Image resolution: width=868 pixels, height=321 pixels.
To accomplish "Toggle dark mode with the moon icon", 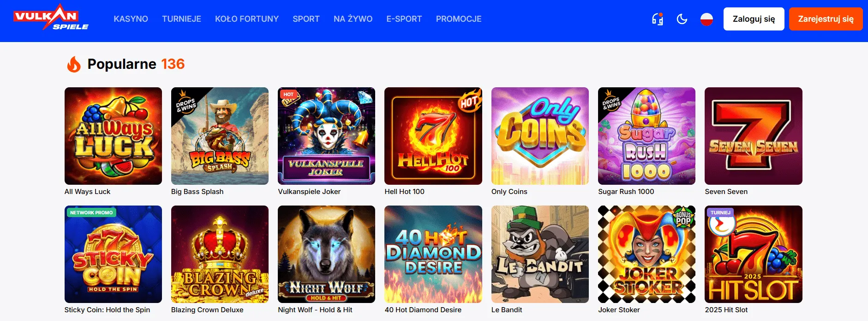I will pos(682,19).
